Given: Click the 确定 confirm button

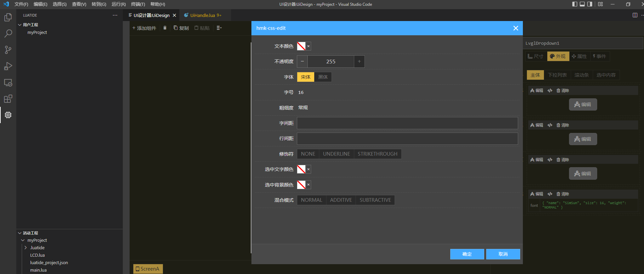Looking at the screenshot, I should 467,254.
